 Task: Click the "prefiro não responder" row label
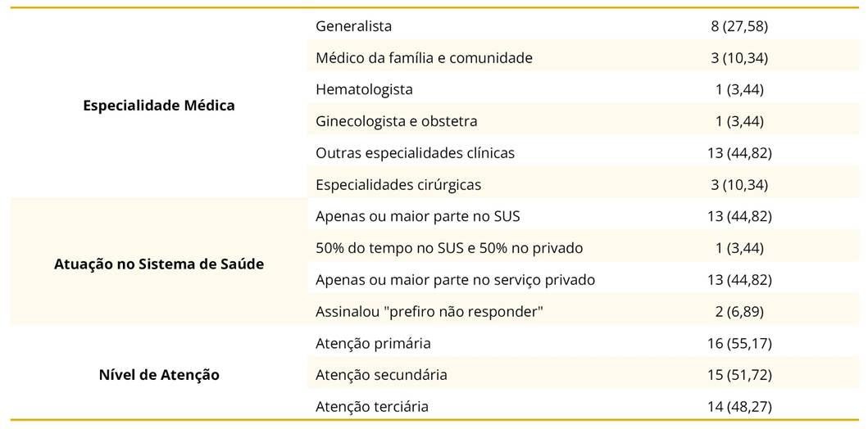pyautogui.click(x=429, y=312)
